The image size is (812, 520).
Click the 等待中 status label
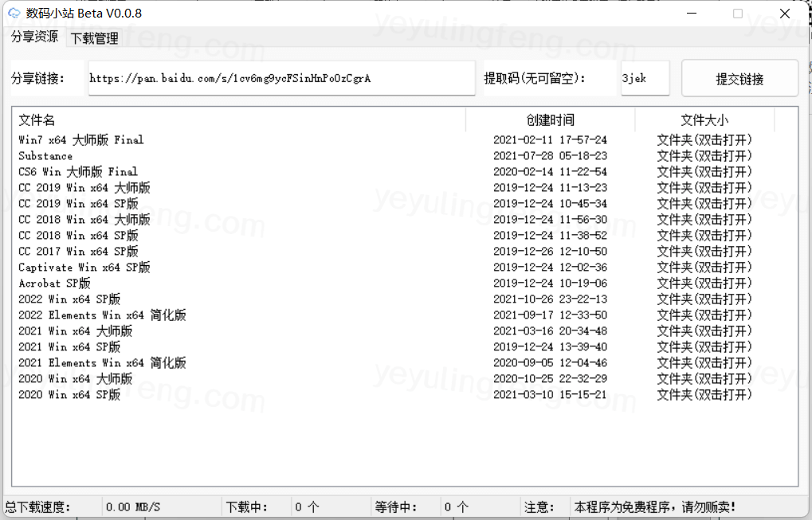[x=396, y=507]
